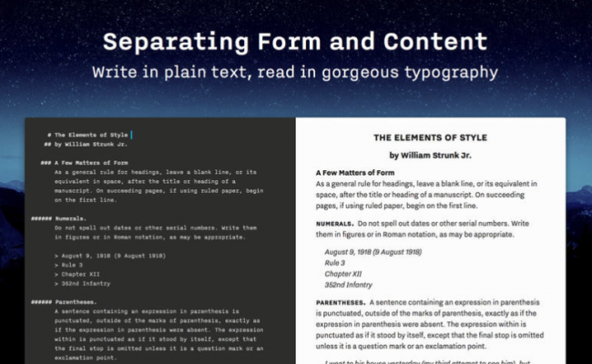Click the '# The Elements of Style' editor line
This screenshot has height=364, width=592.
pos(87,135)
